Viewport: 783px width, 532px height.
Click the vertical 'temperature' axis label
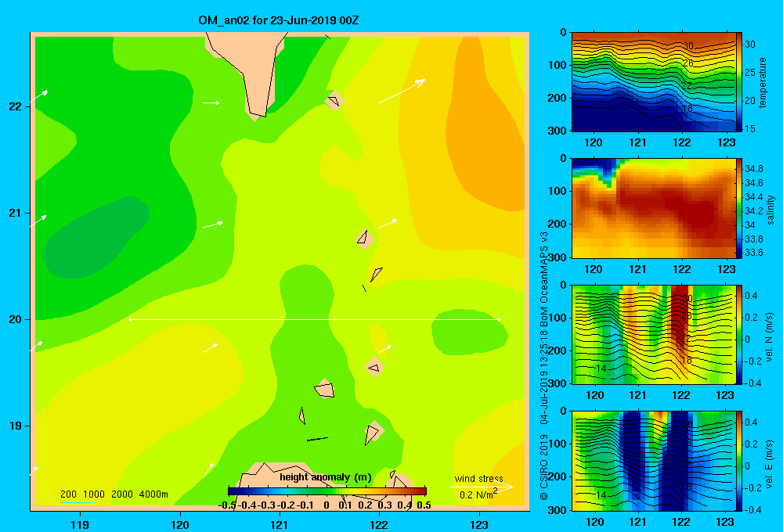[x=763, y=82]
